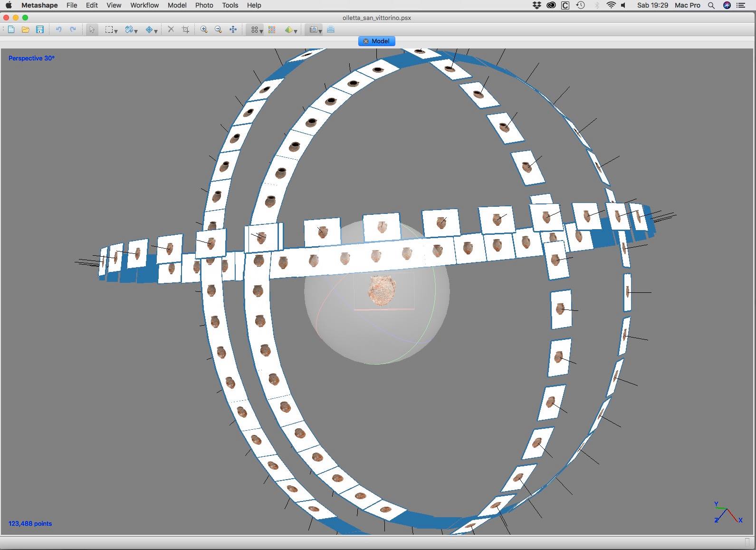Toggle the dense cloud colored grid button
Viewport: 756px width, 550px height.
(272, 29)
